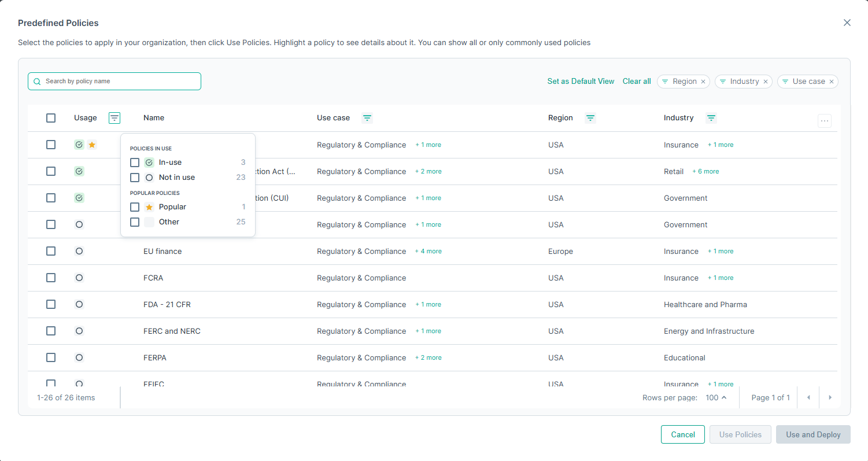Image resolution: width=868 pixels, height=461 pixels.
Task: Remove the Region filter chip
Action: (x=703, y=82)
